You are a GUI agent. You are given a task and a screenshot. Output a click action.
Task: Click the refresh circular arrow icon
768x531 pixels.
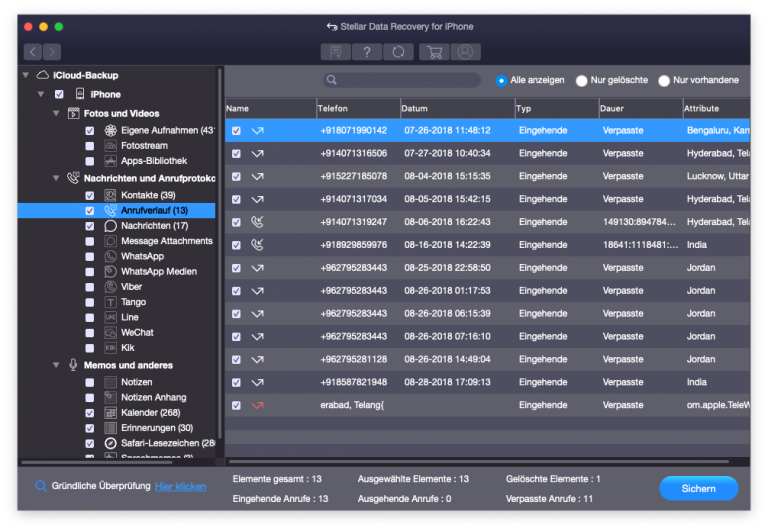coord(398,51)
